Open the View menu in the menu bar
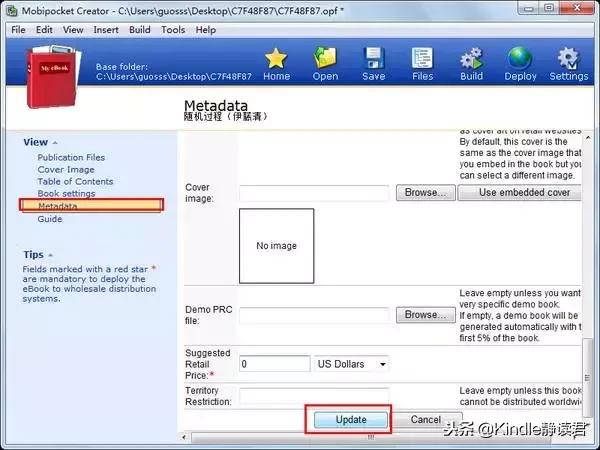600x450 pixels. click(73, 30)
